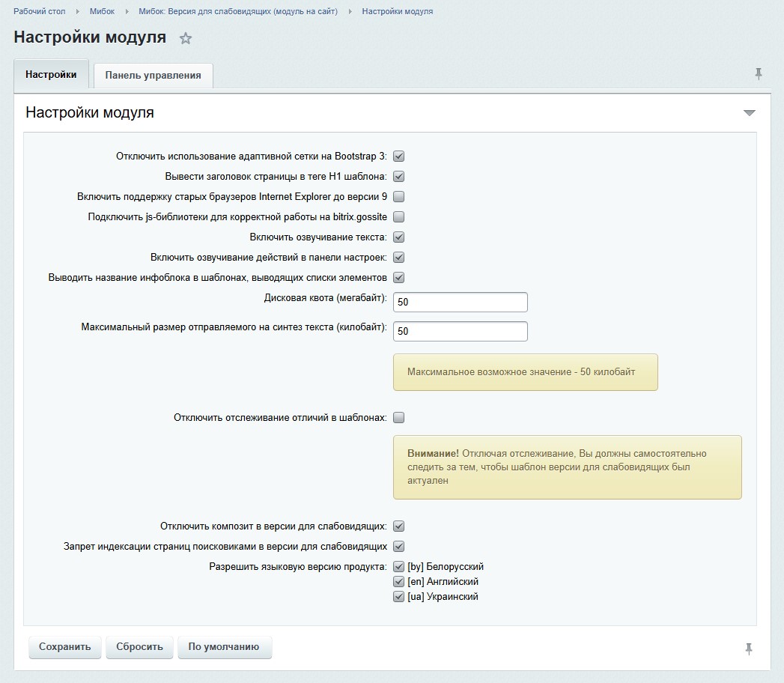Focus the max text synthesis size field
This screenshot has height=683, width=784.
460,331
